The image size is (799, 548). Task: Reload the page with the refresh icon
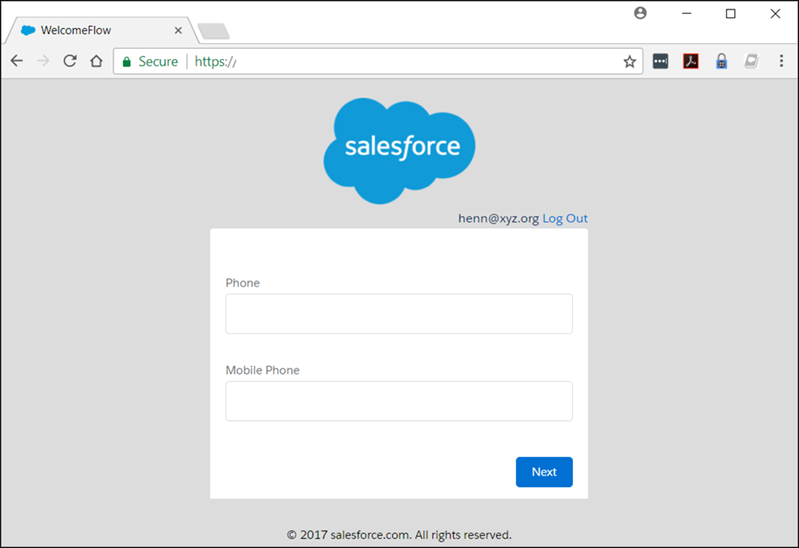click(70, 61)
